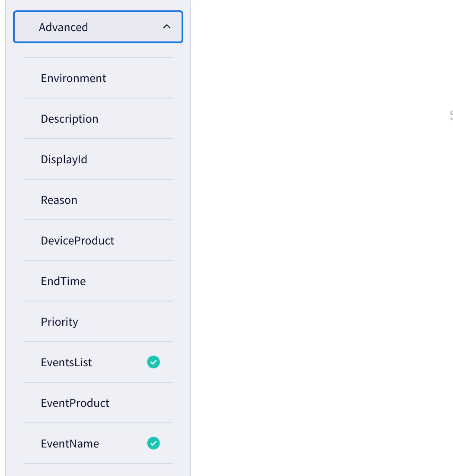Select the Environment field

98,78
